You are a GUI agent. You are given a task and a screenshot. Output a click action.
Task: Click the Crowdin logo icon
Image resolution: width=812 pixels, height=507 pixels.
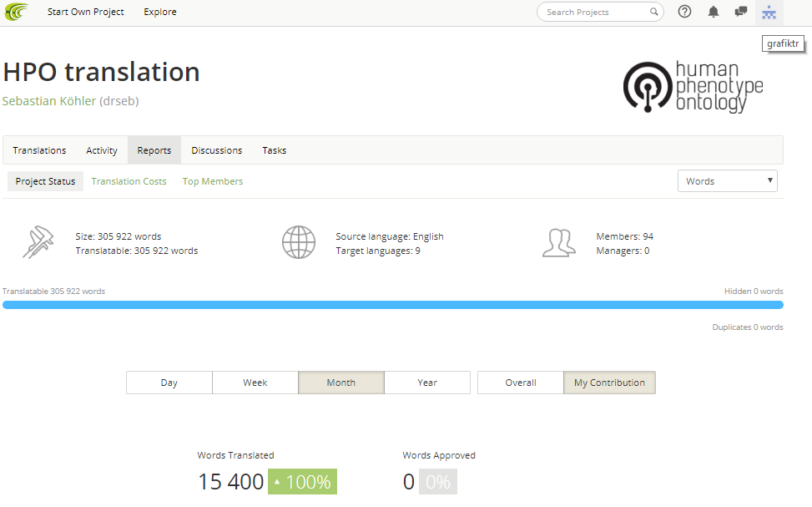click(x=17, y=12)
